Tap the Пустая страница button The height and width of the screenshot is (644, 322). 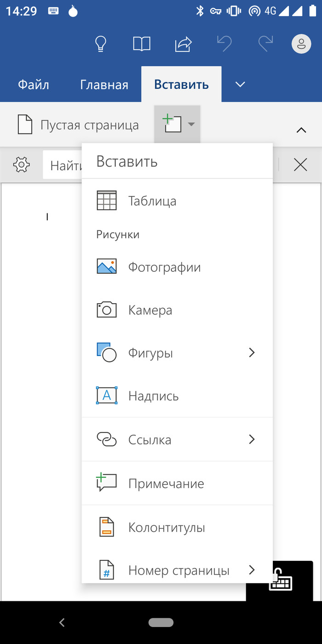click(x=78, y=125)
